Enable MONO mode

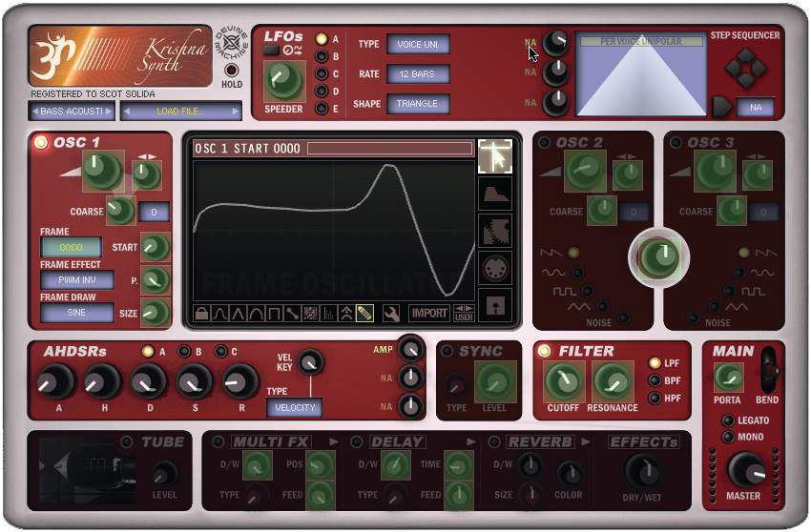(x=728, y=437)
